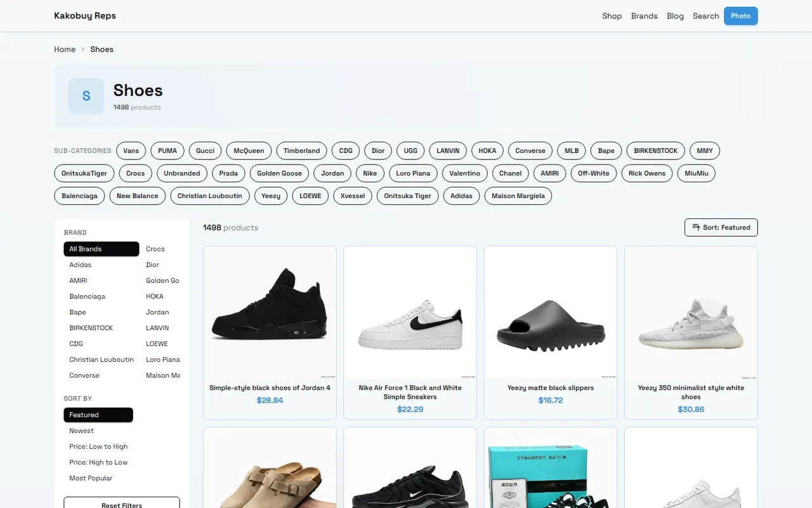Go to Home breadcrumb link
This screenshot has width=812, height=508.
(65, 50)
